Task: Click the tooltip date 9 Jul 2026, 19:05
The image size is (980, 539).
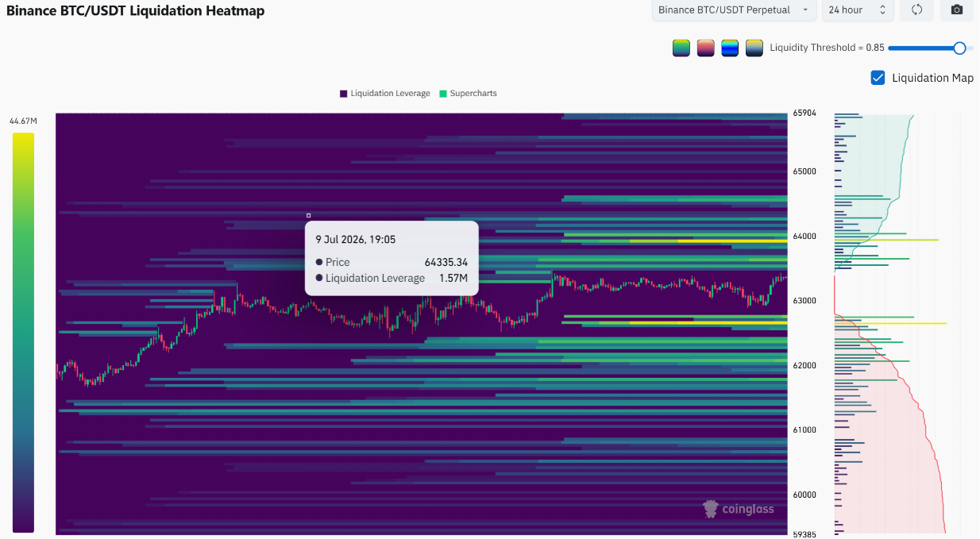Action: tap(355, 239)
